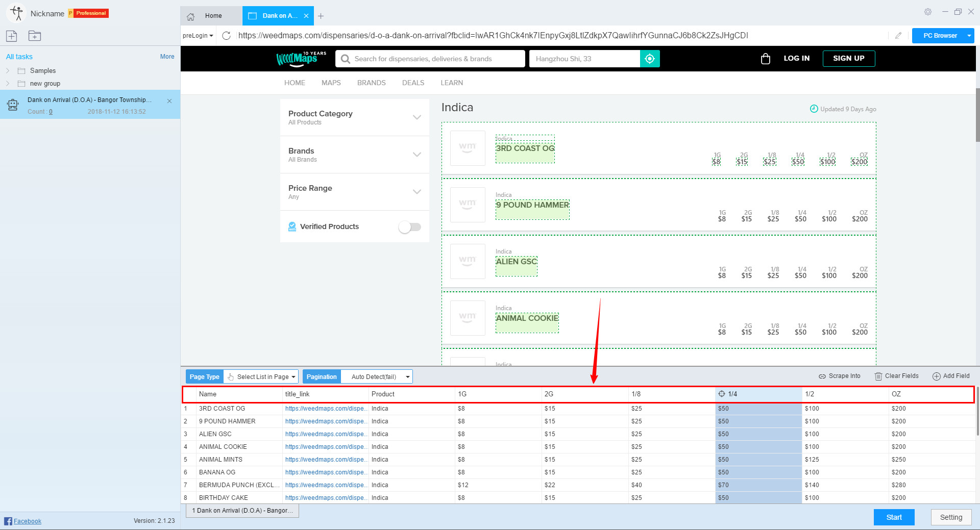
Task: Click the Name column header
Action: point(239,394)
